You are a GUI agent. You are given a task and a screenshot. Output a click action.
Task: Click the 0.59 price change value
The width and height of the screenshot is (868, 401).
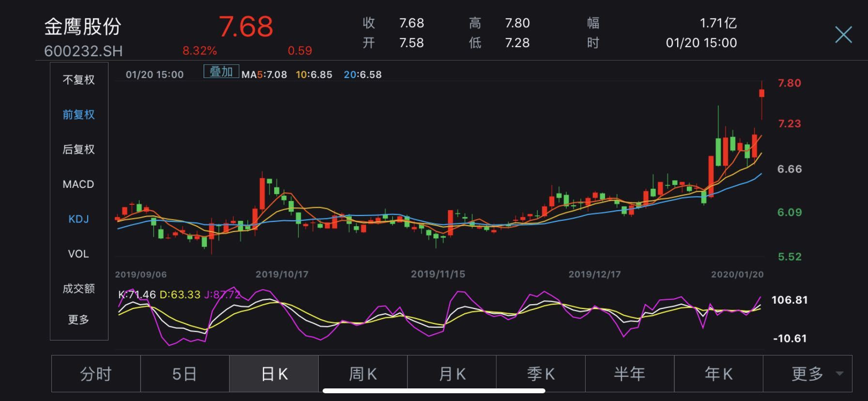(300, 51)
